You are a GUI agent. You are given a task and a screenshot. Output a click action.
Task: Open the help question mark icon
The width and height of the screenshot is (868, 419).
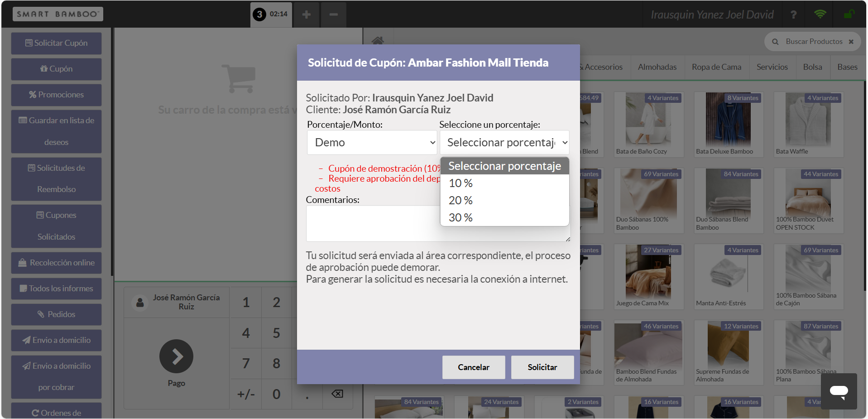pos(793,14)
